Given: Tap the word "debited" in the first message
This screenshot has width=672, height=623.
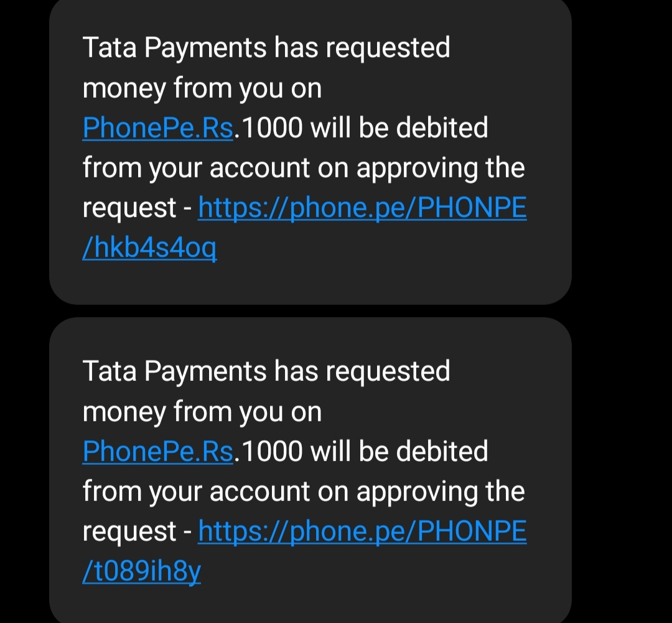Looking at the screenshot, I should pyautogui.click(x=442, y=128).
